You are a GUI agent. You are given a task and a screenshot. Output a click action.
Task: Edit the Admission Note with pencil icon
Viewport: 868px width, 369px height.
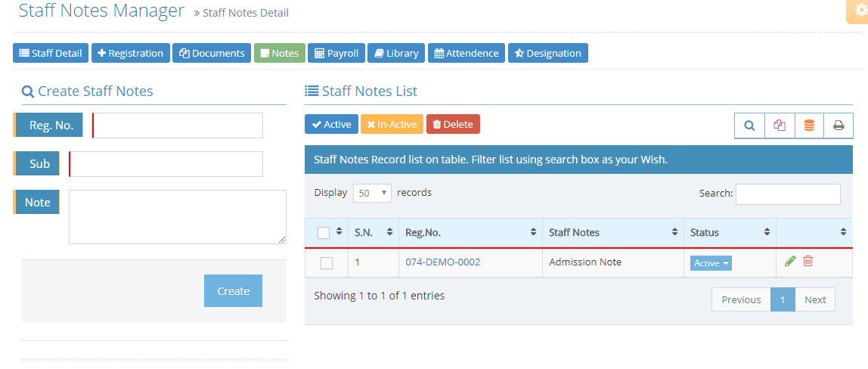coord(790,261)
